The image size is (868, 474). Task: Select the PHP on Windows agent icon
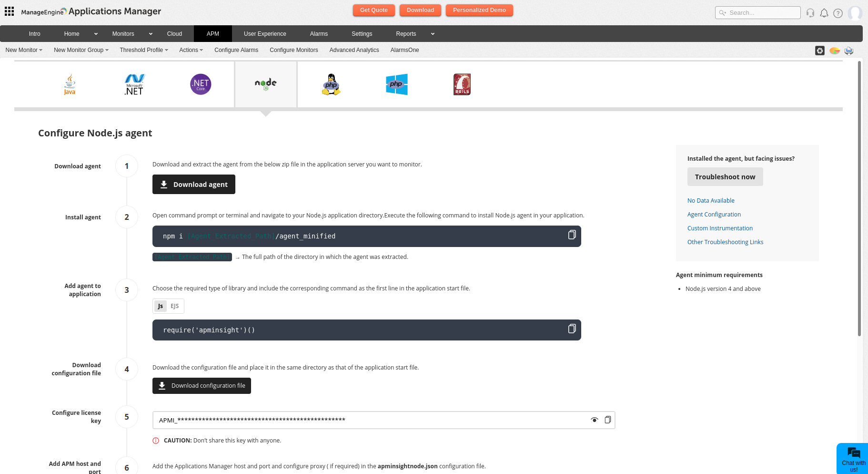pos(397,84)
